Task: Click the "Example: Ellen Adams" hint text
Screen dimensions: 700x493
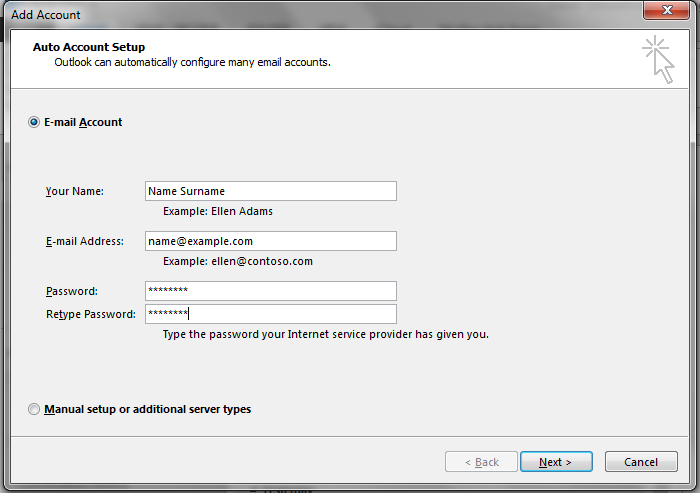Action: coord(217,211)
